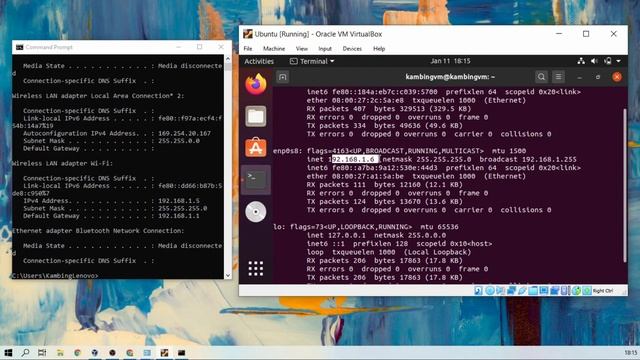The image size is (640, 360).
Task: Open the optical disc icon in the dock
Action: tap(256, 211)
